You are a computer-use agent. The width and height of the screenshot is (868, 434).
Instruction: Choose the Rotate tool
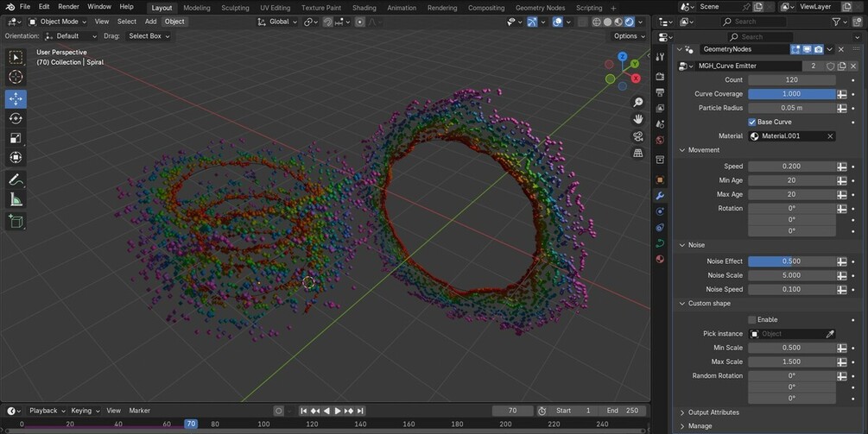16,118
